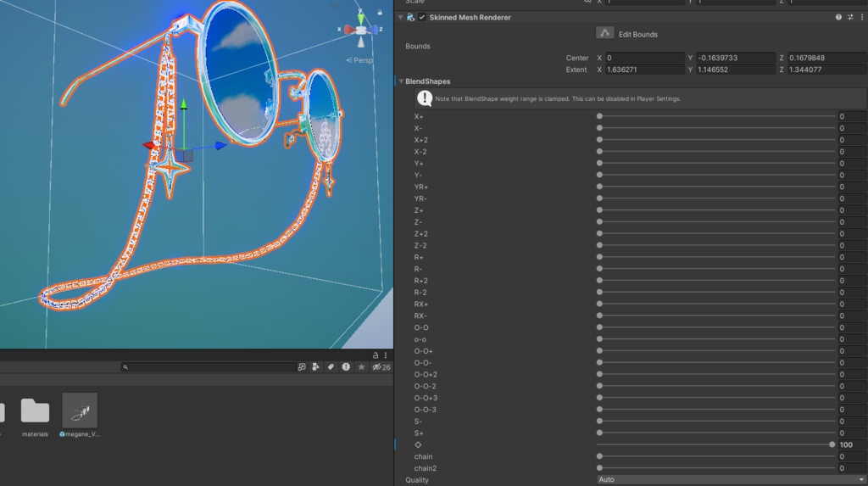Collapse the BlendShapes section

400,81
